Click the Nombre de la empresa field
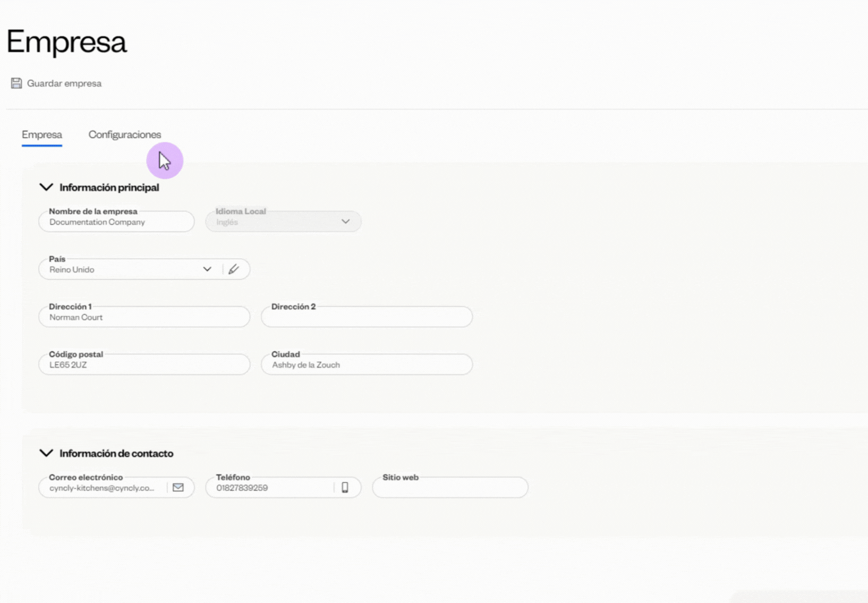 [x=116, y=222]
